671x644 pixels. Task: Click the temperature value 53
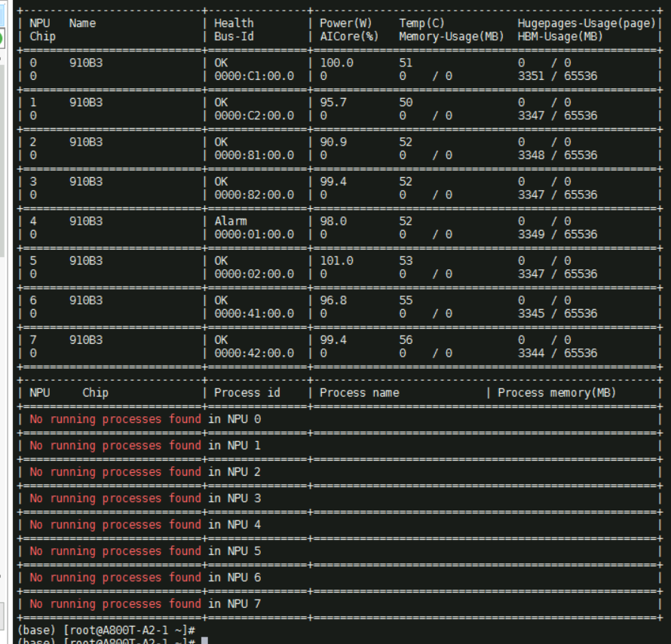pyautogui.click(x=406, y=261)
